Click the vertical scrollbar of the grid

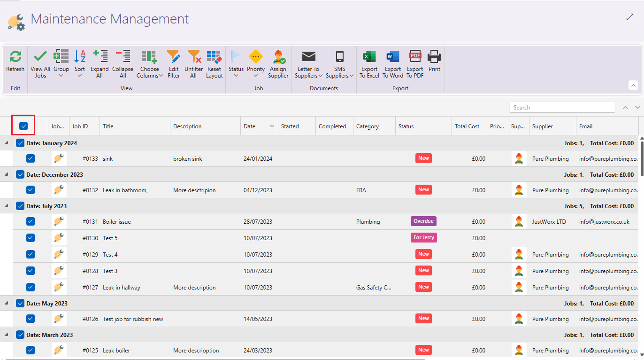point(641,159)
